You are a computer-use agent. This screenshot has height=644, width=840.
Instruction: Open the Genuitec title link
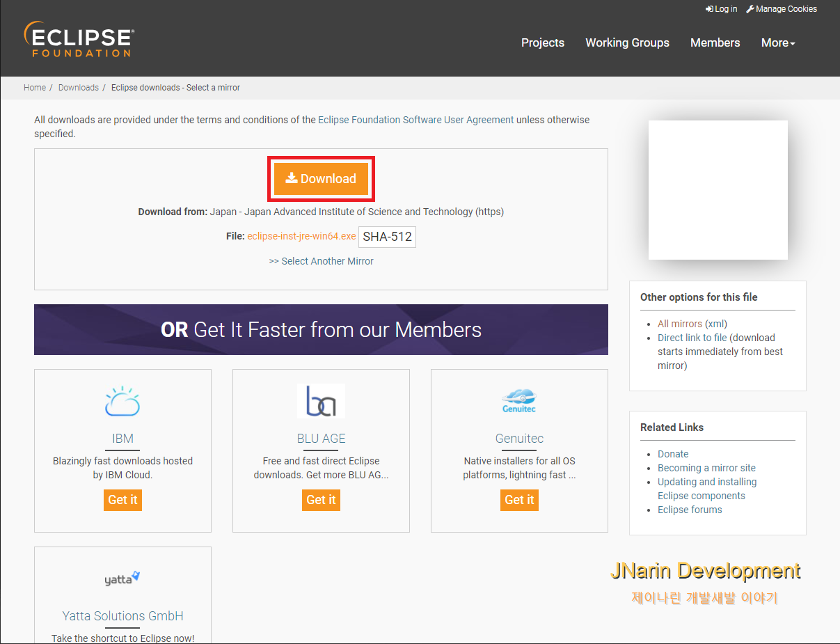pyautogui.click(x=519, y=439)
